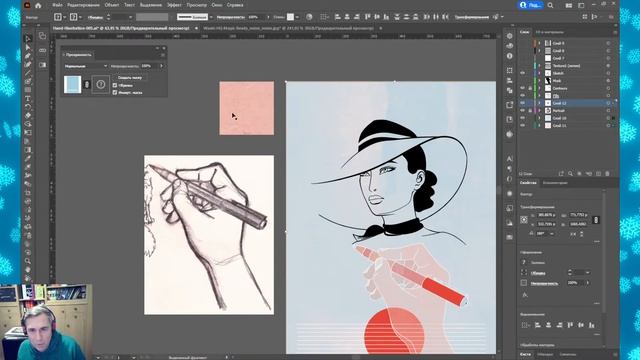Click the create new layer icon

pyautogui.click(x=598, y=173)
